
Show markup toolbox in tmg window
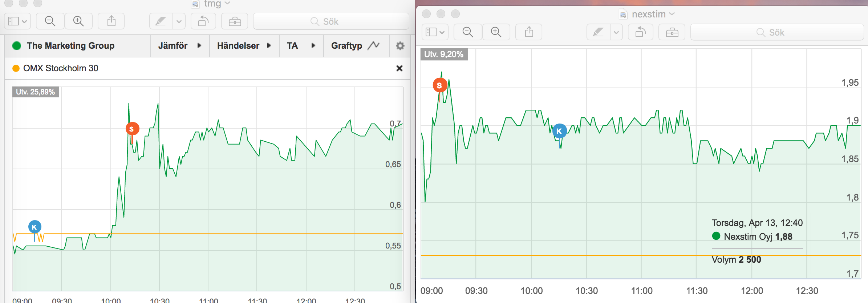[x=235, y=21]
